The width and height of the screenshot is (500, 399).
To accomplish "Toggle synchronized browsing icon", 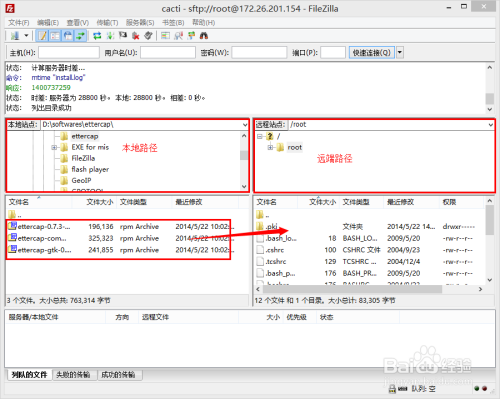I will pos(191,36).
